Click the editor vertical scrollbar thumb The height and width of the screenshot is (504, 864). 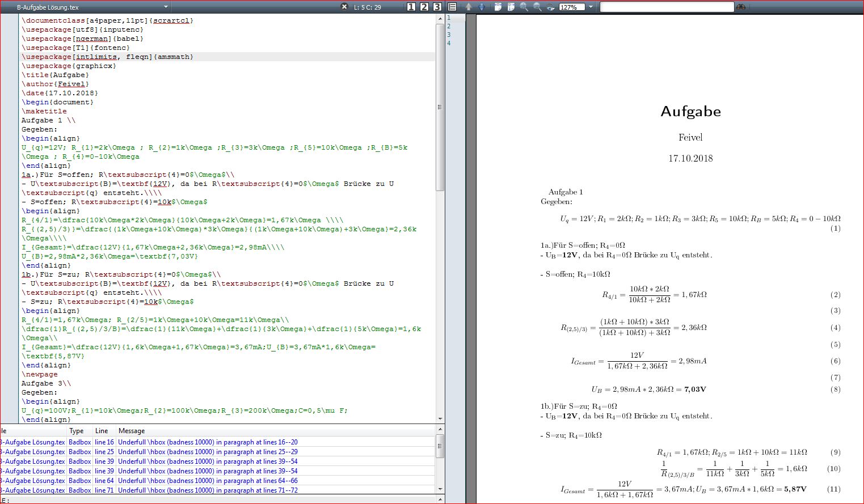point(440,107)
